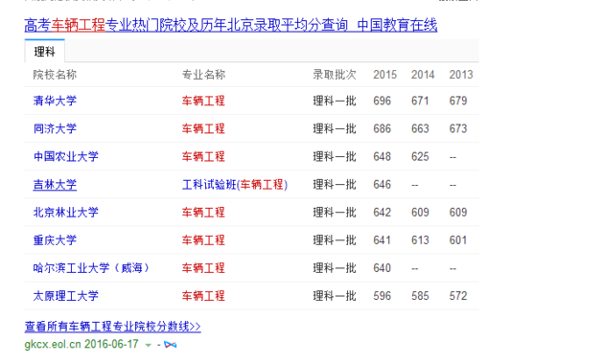This screenshot has height=364, width=604.
Task: Click the 572 score for 太原理工大学
Action: pyautogui.click(x=458, y=296)
